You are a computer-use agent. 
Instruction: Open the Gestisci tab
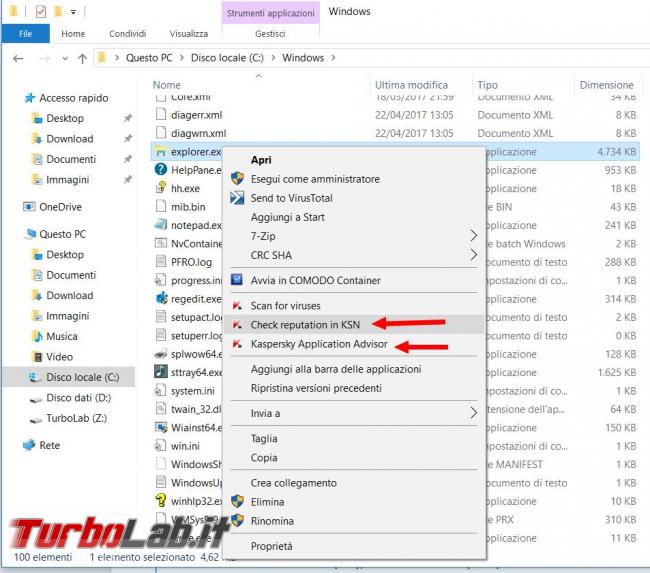click(x=270, y=34)
